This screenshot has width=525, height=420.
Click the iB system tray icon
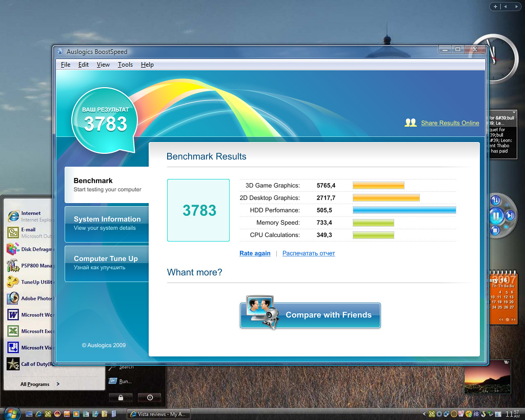tap(476, 414)
